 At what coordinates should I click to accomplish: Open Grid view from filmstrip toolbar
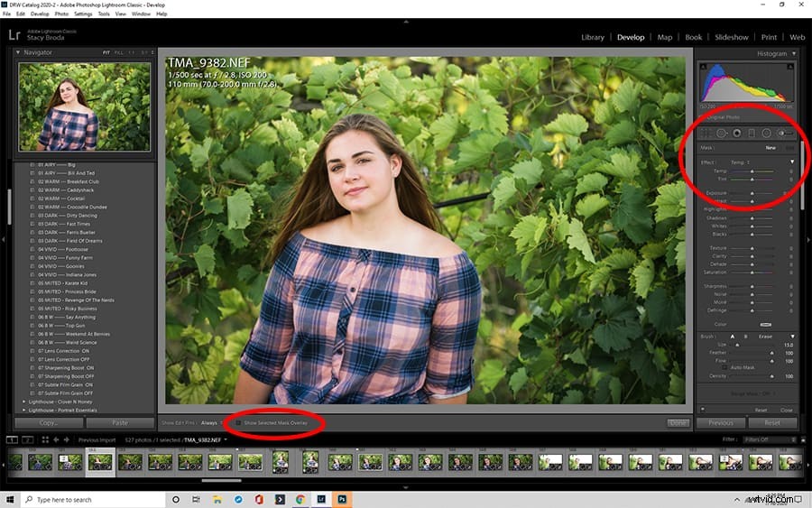tap(45, 439)
